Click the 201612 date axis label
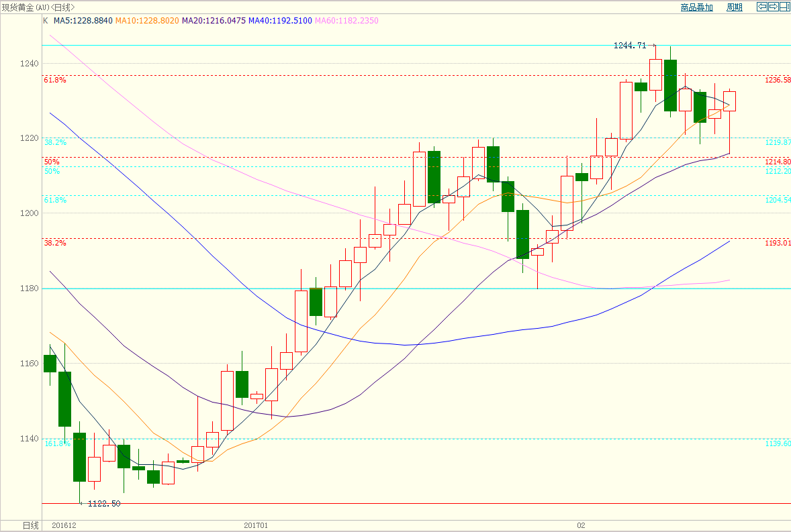This screenshot has height=532, width=791. pos(64,525)
